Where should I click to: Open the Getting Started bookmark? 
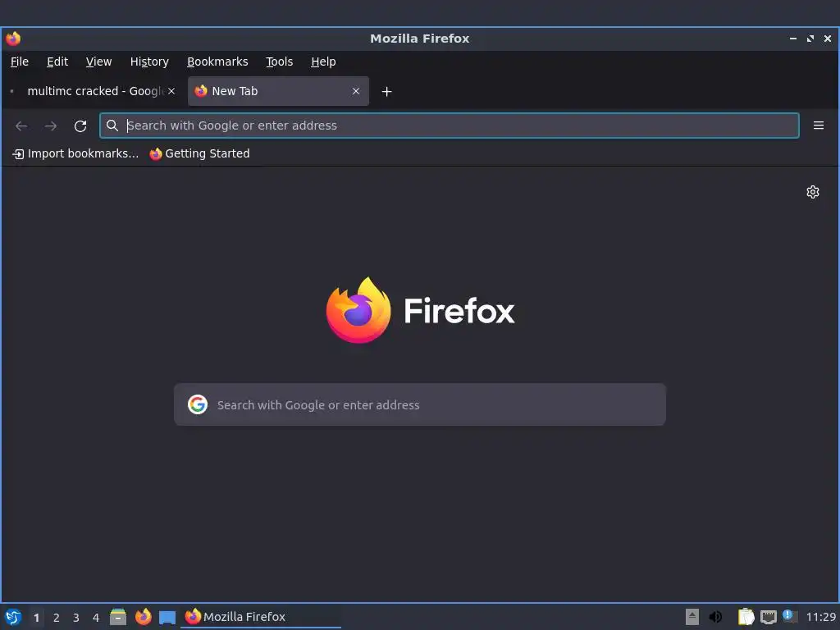[200, 153]
